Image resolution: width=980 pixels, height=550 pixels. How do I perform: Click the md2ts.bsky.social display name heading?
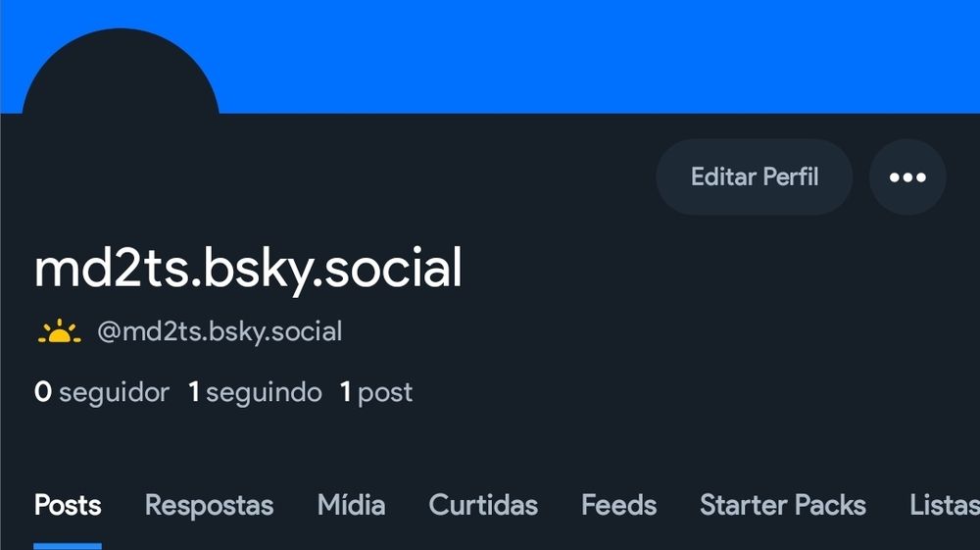tap(248, 268)
